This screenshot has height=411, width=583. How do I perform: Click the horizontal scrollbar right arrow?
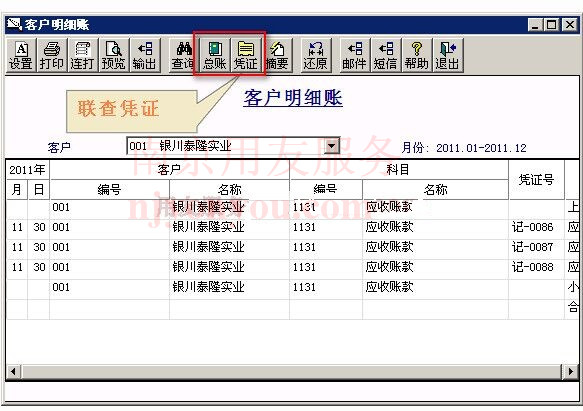pyautogui.click(x=571, y=371)
